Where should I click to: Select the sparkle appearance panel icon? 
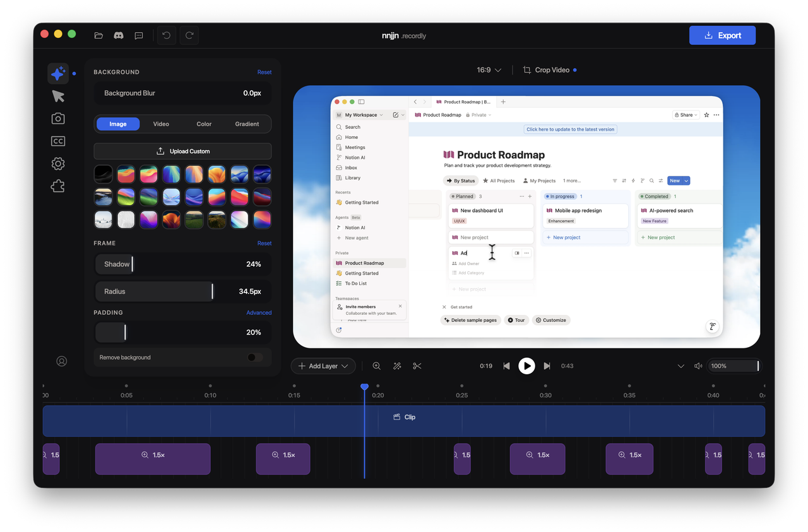tap(58, 73)
